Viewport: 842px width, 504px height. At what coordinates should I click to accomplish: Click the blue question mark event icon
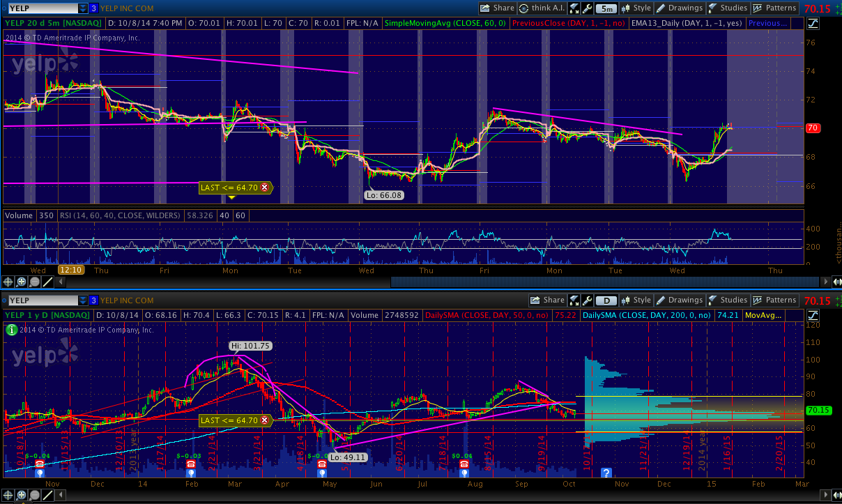click(606, 473)
